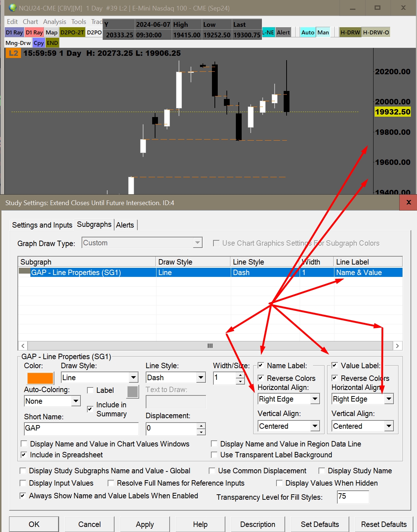Click the Cpy toolbar button

click(39, 43)
